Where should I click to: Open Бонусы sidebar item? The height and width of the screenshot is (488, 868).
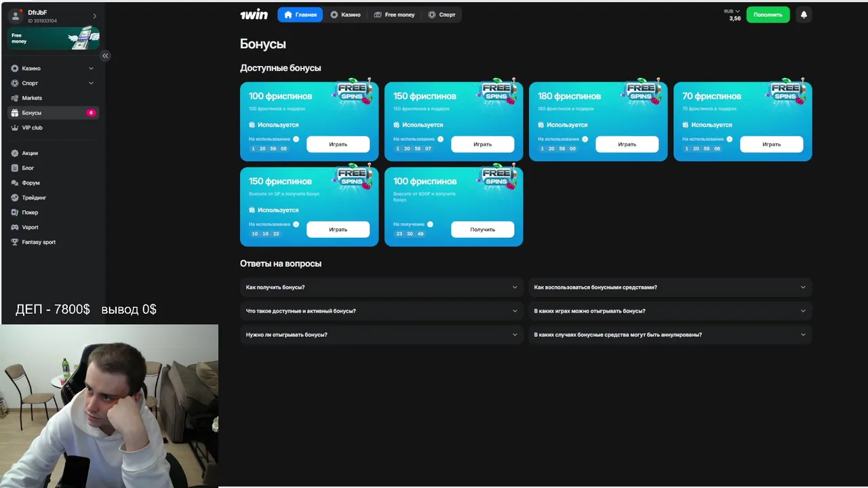[53, 113]
